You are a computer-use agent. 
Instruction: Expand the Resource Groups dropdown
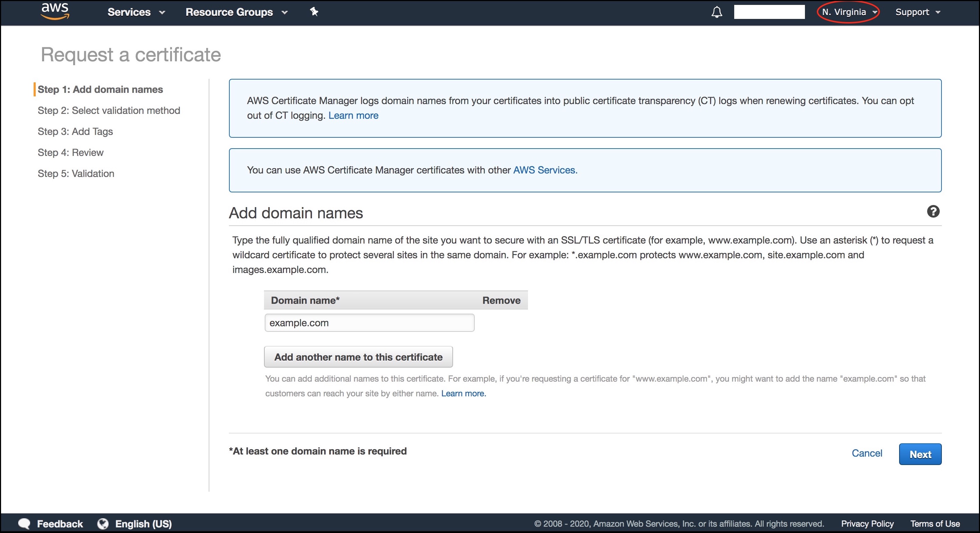(x=237, y=12)
